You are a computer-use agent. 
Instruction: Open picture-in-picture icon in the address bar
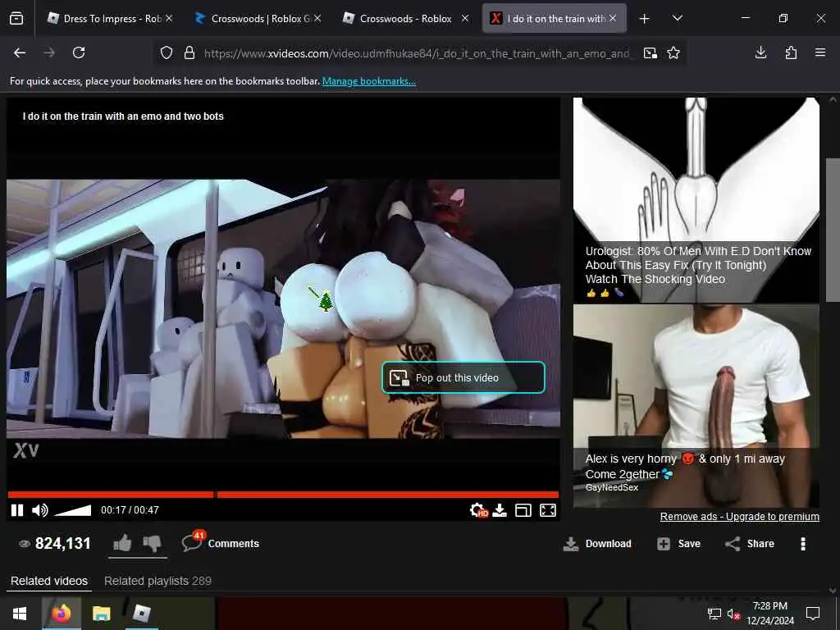[651, 52]
